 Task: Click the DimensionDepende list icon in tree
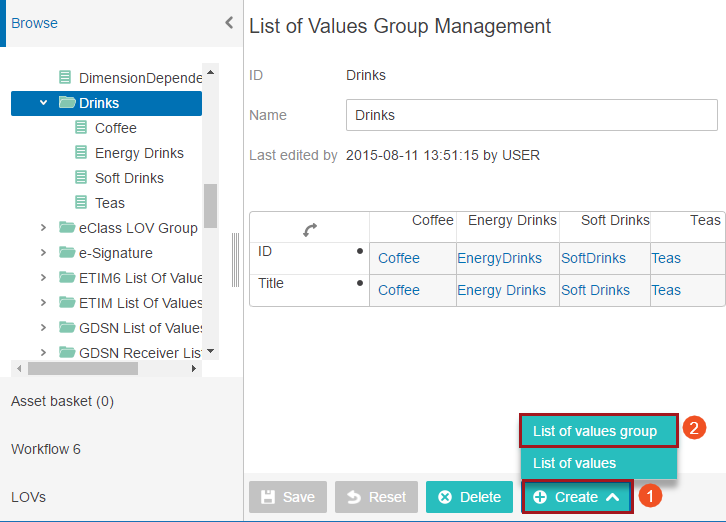click(65, 77)
